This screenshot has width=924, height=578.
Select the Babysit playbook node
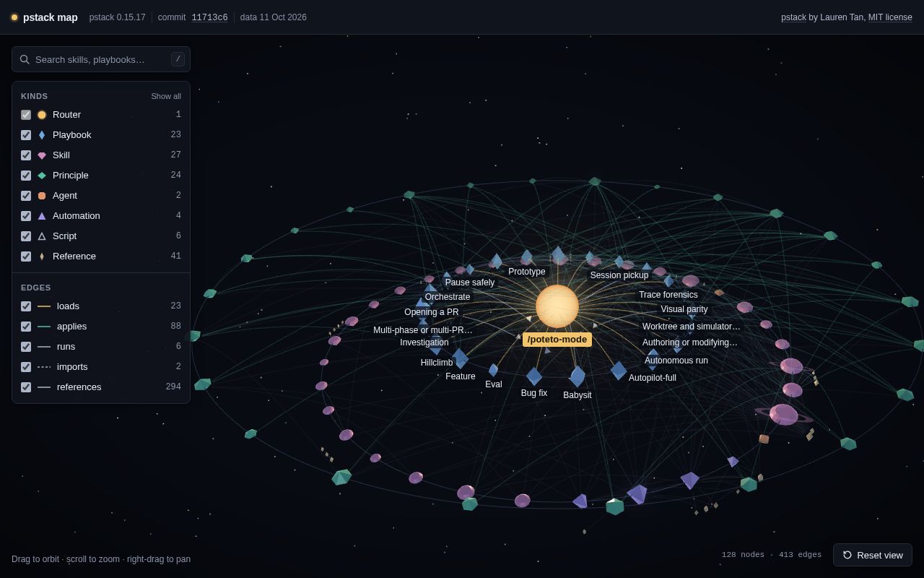coord(577,376)
